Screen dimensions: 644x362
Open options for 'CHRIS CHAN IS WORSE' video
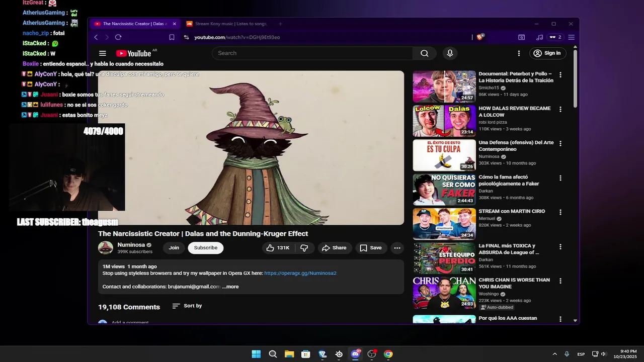click(x=560, y=281)
